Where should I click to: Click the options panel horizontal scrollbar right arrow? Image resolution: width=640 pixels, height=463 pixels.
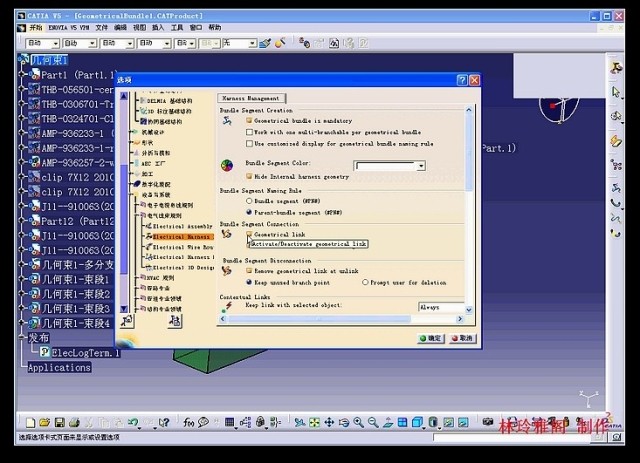point(460,319)
